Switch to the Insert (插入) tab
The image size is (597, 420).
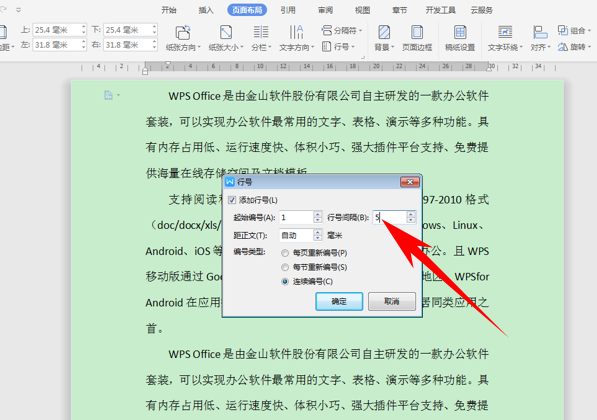point(206,10)
